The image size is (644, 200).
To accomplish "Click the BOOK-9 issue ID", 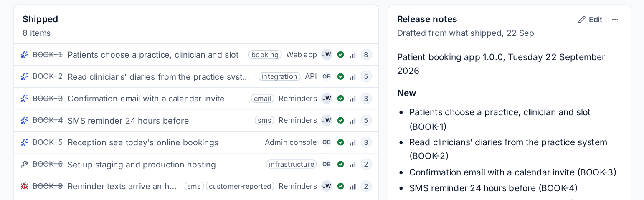I will coord(48,186).
